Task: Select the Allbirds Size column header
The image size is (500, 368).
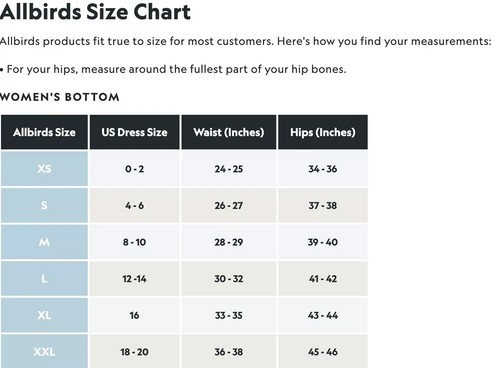Action: coord(44,132)
